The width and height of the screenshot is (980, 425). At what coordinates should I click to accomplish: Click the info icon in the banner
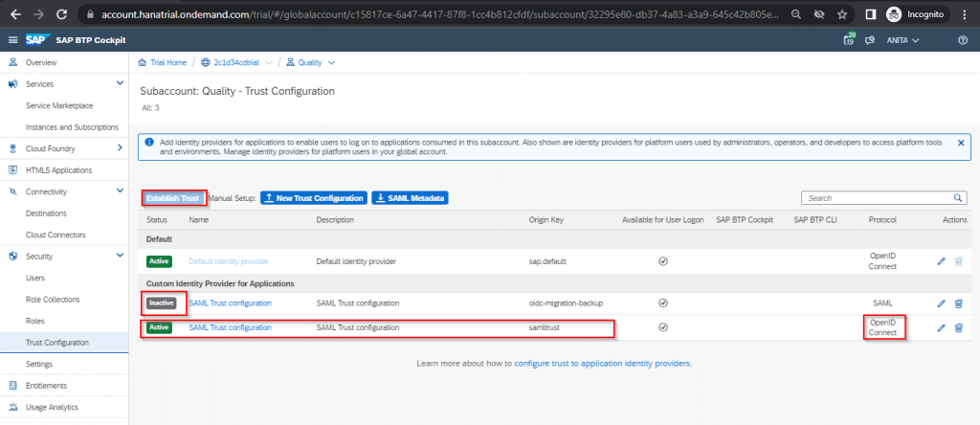[x=149, y=142]
